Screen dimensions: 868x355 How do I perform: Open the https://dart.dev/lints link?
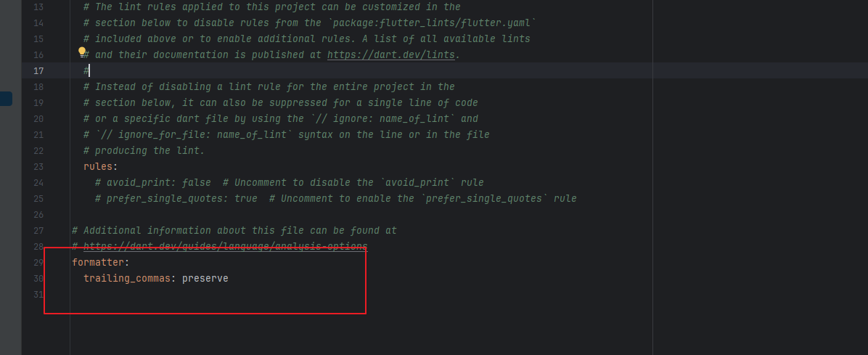(x=391, y=55)
